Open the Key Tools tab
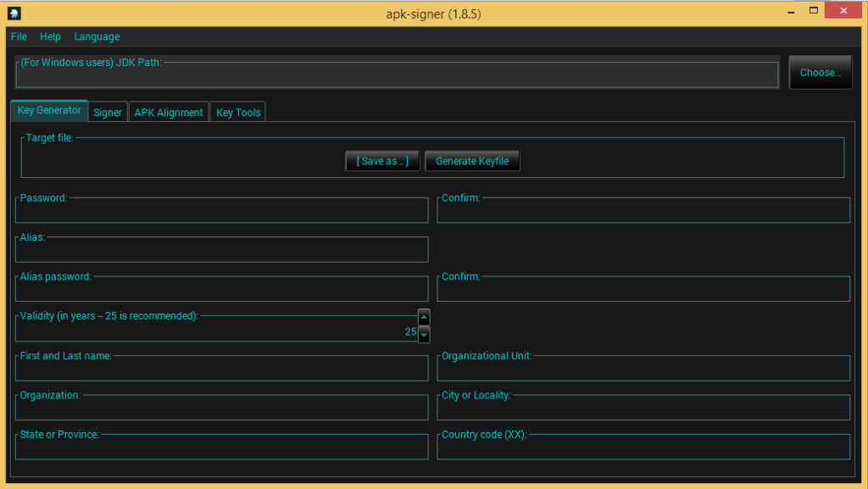 tap(238, 112)
